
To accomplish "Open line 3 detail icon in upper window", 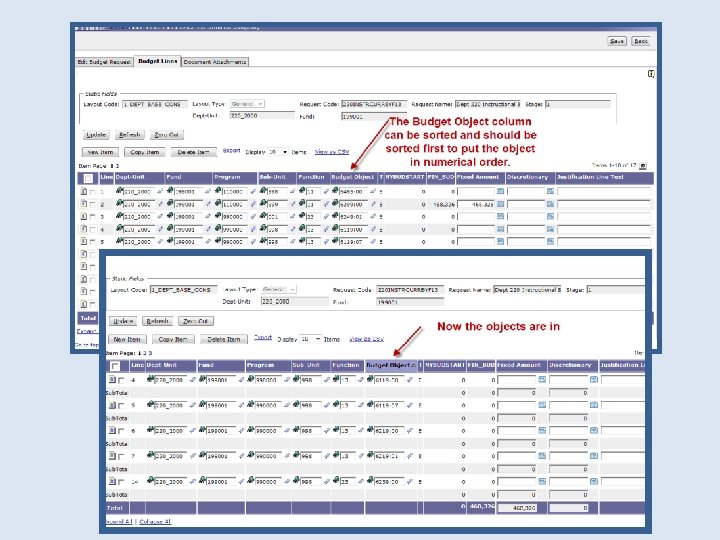I will coord(84,216).
